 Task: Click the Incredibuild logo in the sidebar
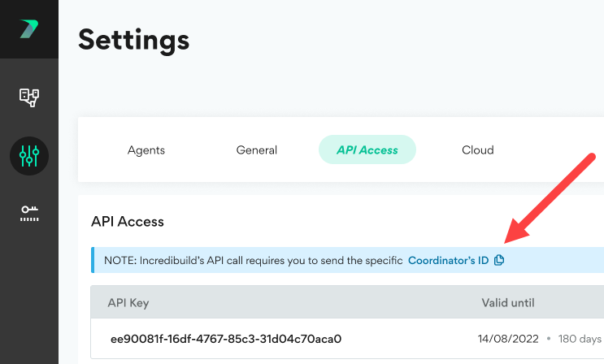(29, 29)
